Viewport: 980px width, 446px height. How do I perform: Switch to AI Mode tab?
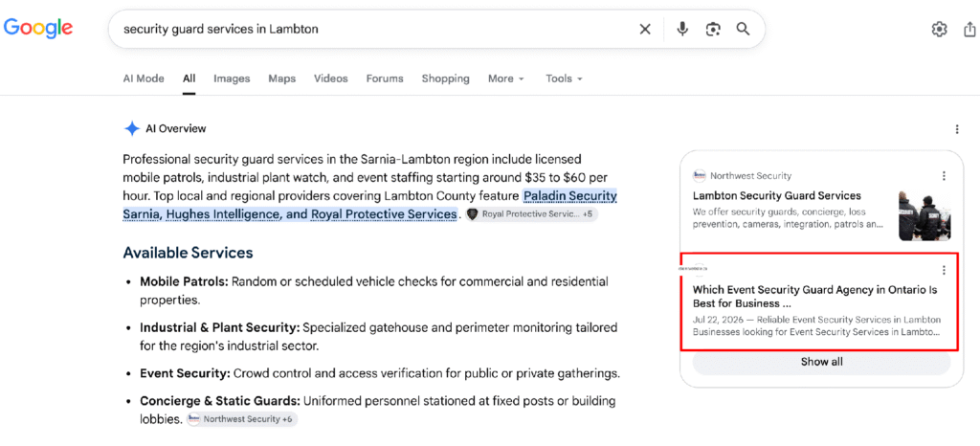click(144, 78)
